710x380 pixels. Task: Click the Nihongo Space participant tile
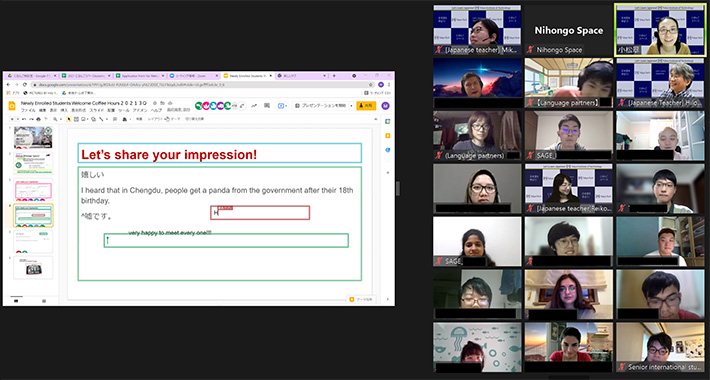pos(569,30)
